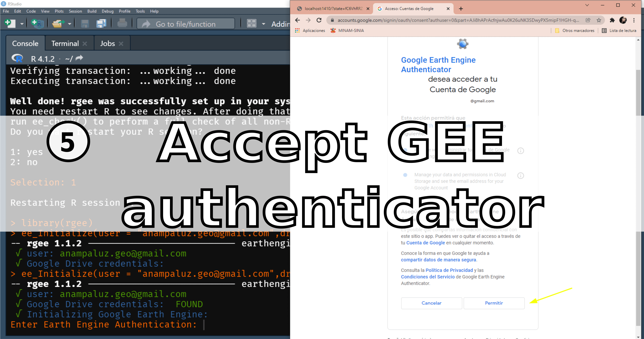Click the Cancelar button

click(x=431, y=303)
